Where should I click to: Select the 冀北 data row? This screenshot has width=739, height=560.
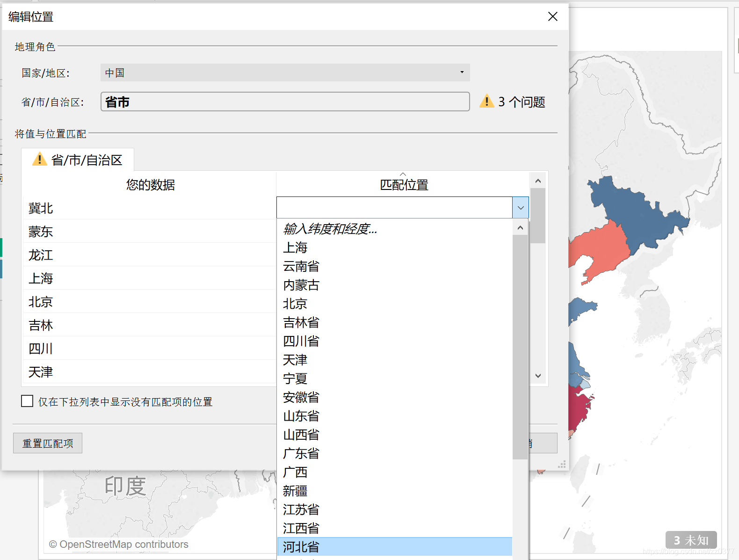pyautogui.click(x=150, y=208)
